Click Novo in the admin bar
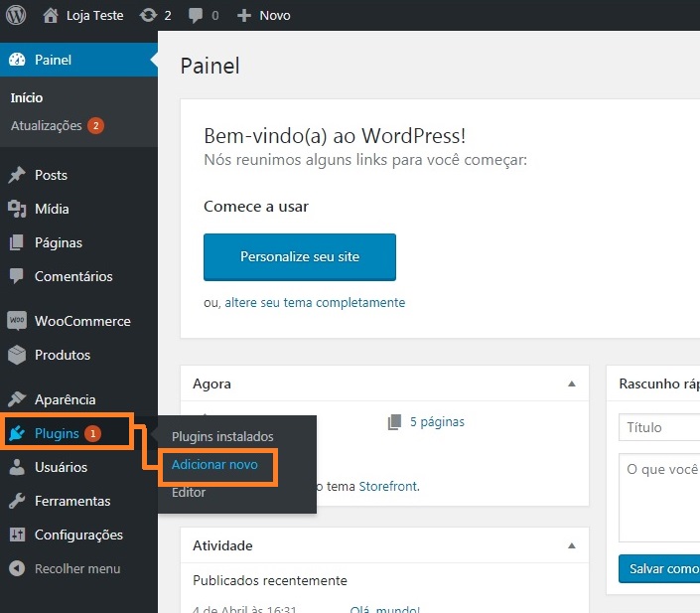Screen dimensions: 700x613 coord(275,16)
